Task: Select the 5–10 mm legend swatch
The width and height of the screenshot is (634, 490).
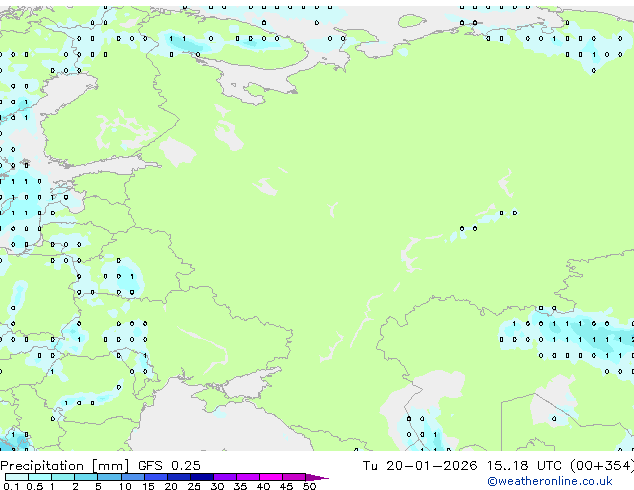Action: point(109,477)
